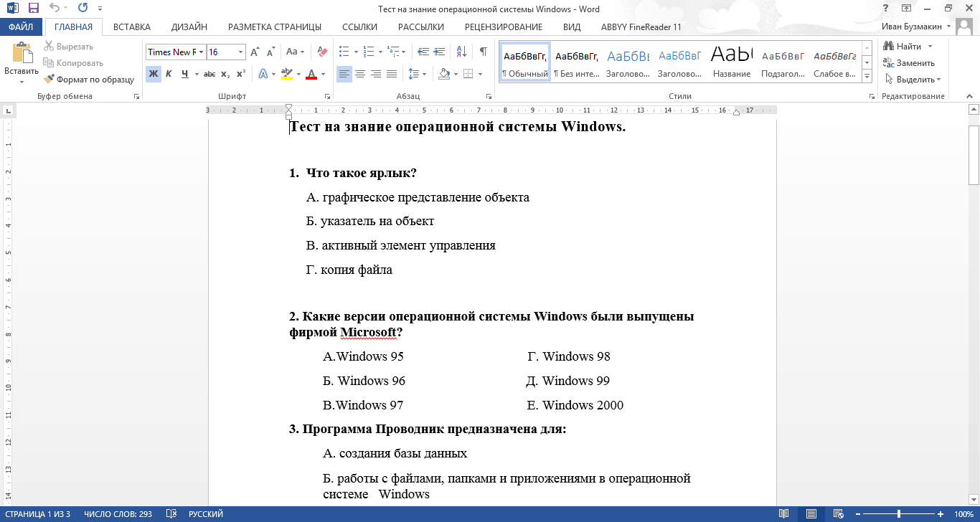
Task: Click the Decrease Indent icon
Action: coord(423,52)
